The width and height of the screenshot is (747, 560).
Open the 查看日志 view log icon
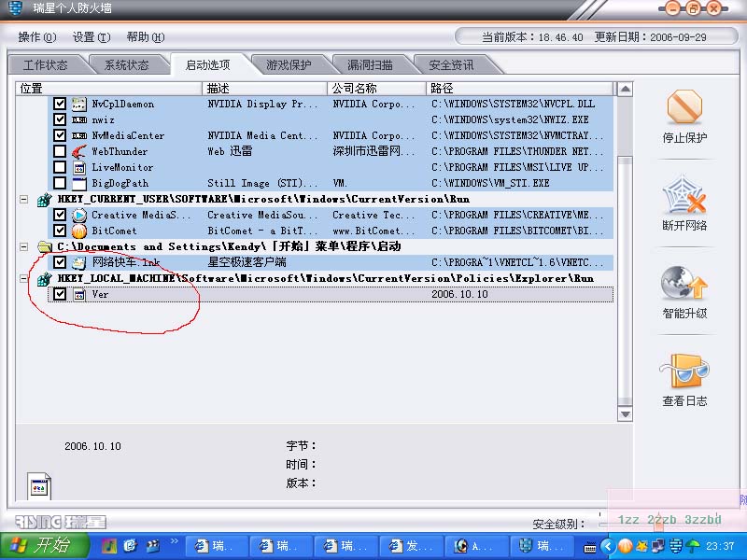(684, 371)
